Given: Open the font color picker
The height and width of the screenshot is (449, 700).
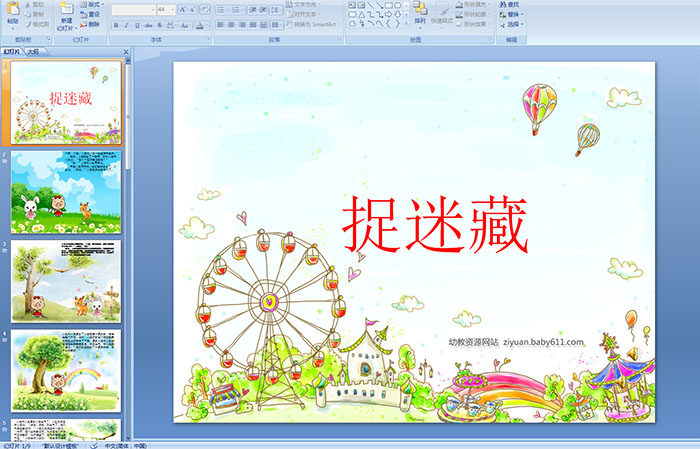Looking at the screenshot, I should point(200,25).
